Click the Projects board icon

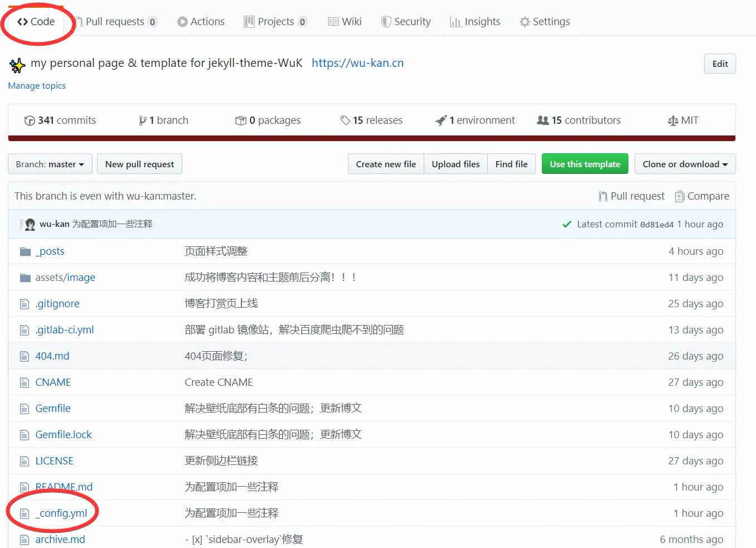click(x=249, y=22)
